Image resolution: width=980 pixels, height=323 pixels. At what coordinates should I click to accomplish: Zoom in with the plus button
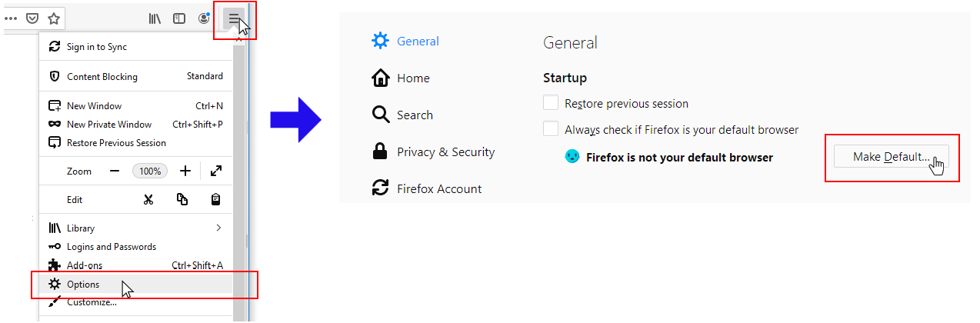coord(185,171)
